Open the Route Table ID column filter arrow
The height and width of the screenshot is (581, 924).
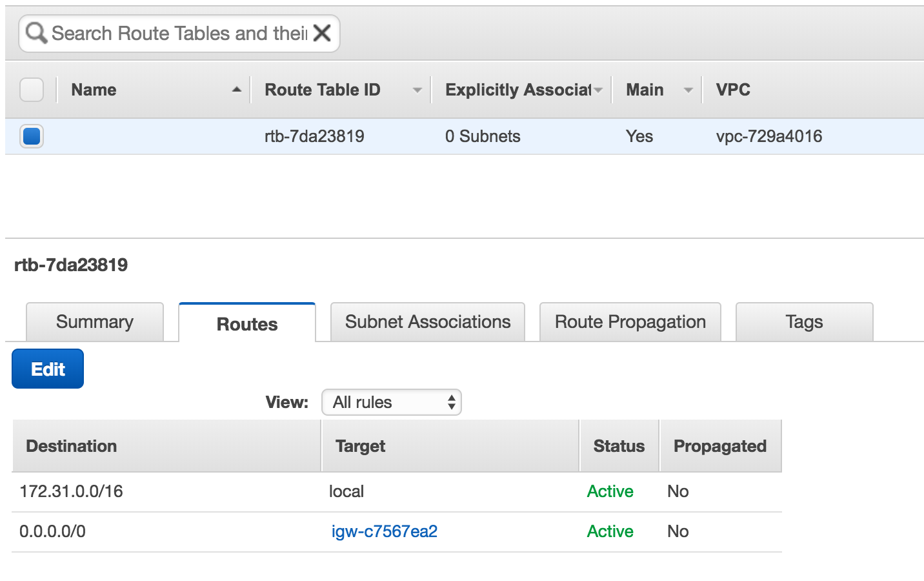tap(416, 89)
